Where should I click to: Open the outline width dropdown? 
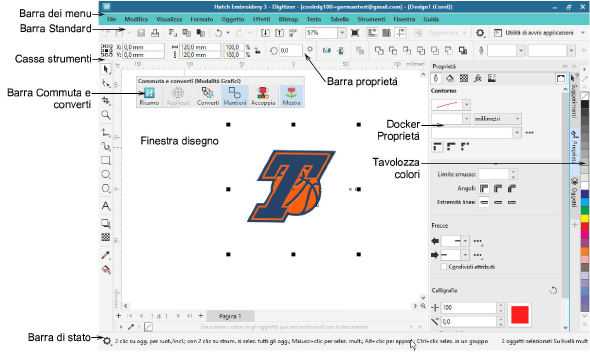coord(466,119)
